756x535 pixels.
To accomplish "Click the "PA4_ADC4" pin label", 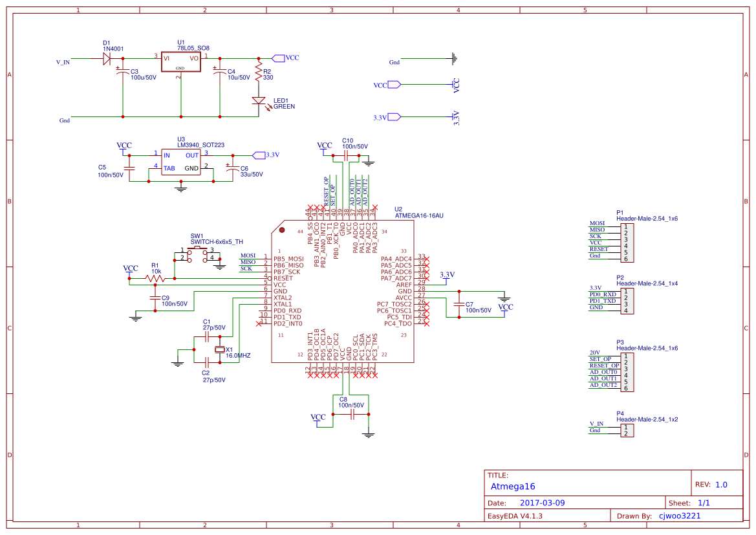I will (x=396, y=259).
